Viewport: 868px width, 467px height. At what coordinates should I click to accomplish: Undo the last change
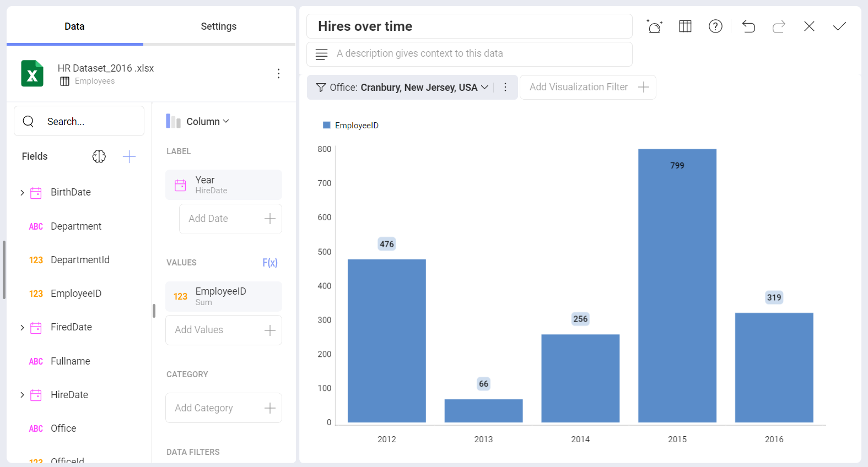(x=748, y=26)
